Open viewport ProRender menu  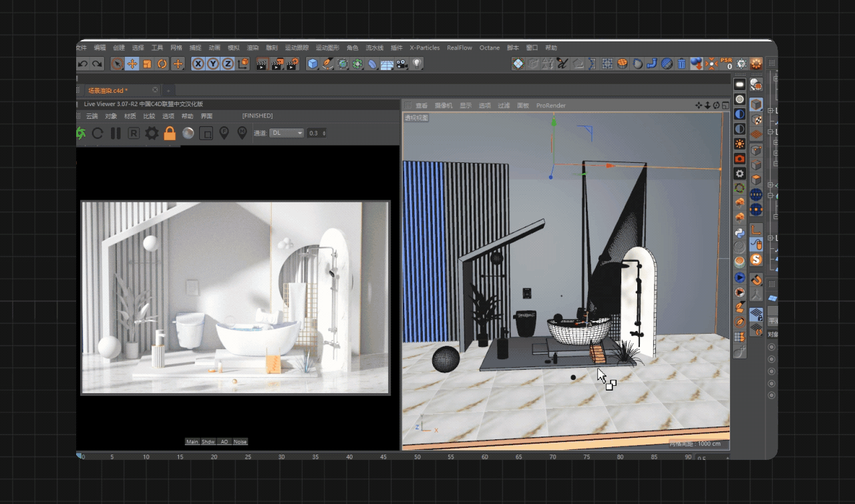[551, 105]
